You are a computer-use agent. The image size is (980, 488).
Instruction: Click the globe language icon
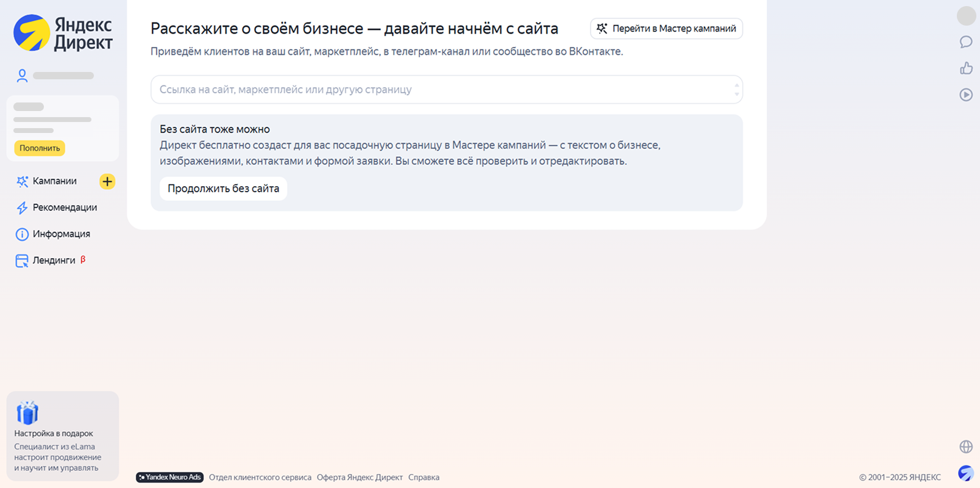[966, 447]
